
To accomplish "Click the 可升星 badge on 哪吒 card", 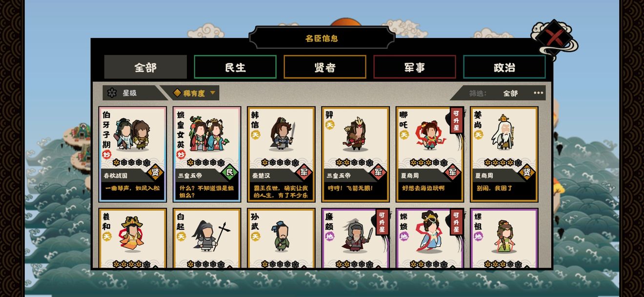I will 456,120.
